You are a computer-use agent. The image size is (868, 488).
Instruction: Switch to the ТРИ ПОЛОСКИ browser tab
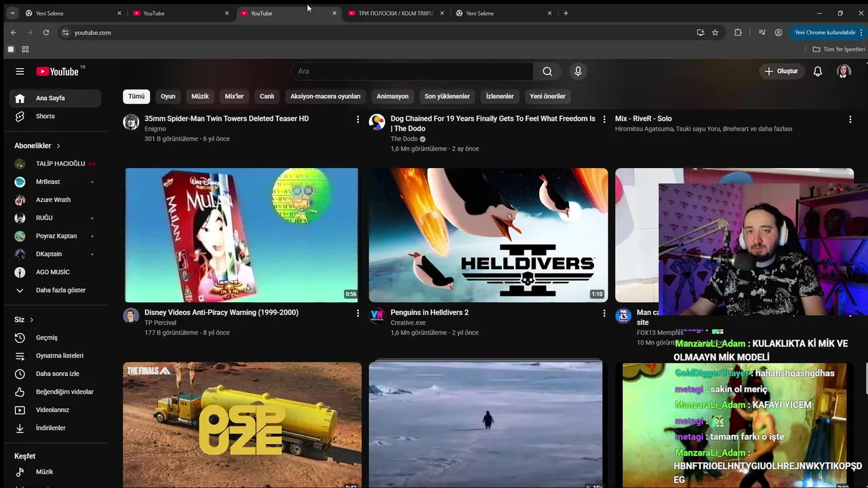pyautogui.click(x=395, y=13)
